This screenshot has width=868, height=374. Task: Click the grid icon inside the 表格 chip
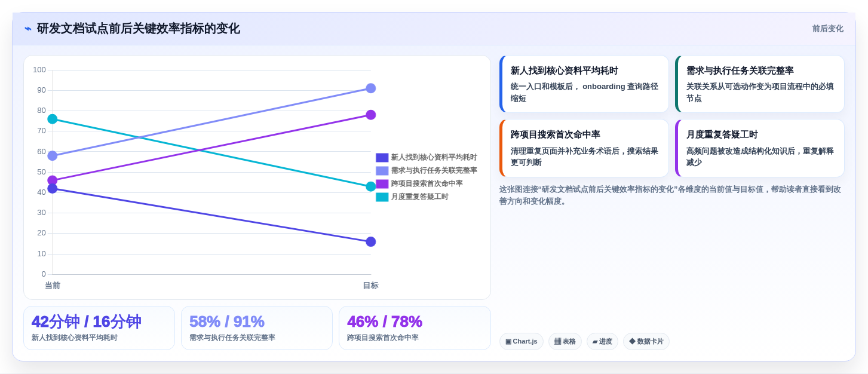pos(557,342)
